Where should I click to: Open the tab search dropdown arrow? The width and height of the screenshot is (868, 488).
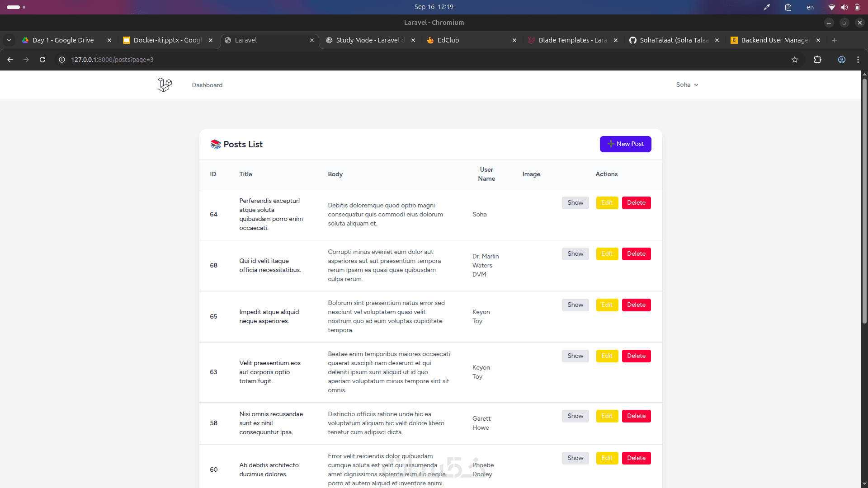(x=9, y=40)
